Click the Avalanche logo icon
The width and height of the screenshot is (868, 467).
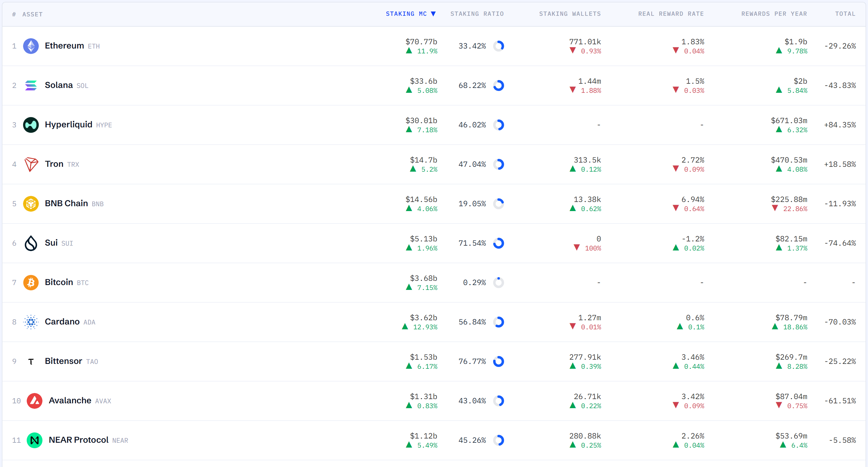coord(34,401)
